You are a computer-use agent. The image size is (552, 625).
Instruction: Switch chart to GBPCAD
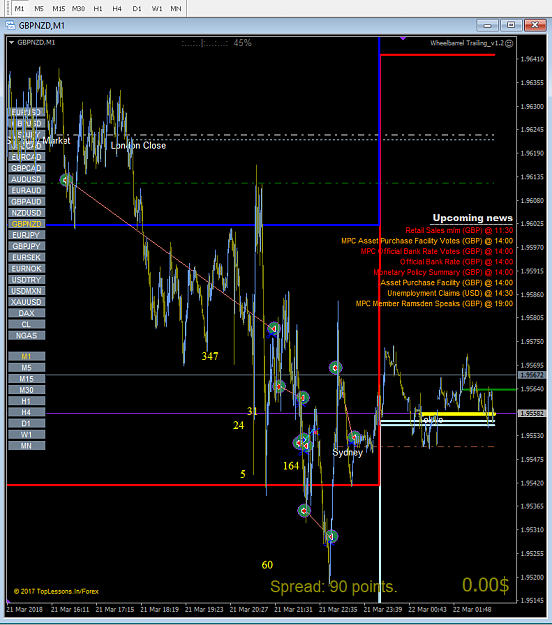pos(26,168)
